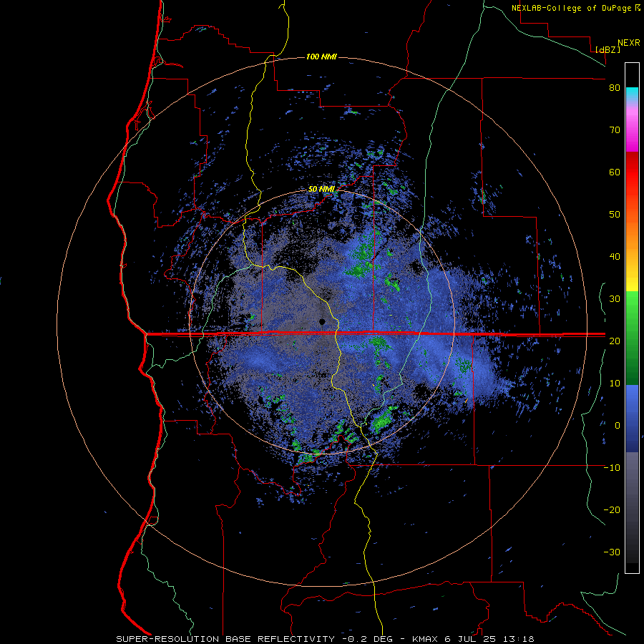Click the green band of the dBZ color bar
The height and width of the screenshot is (644, 644).
tap(632, 338)
